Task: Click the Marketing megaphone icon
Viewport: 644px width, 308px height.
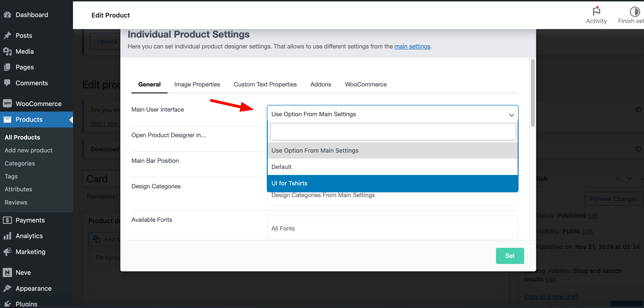Action: 7,252
